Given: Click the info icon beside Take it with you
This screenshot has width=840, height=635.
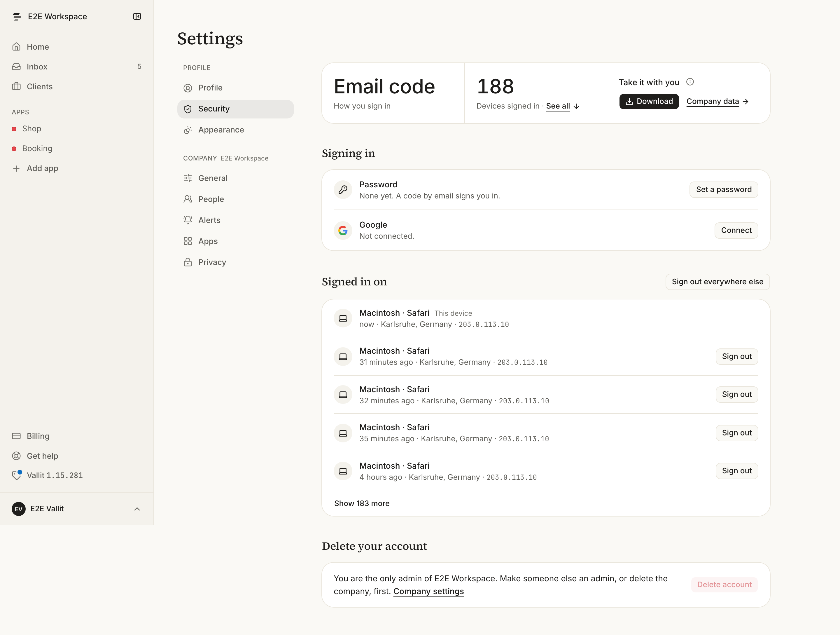Looking at the screenshot, I should coord(690,82).
